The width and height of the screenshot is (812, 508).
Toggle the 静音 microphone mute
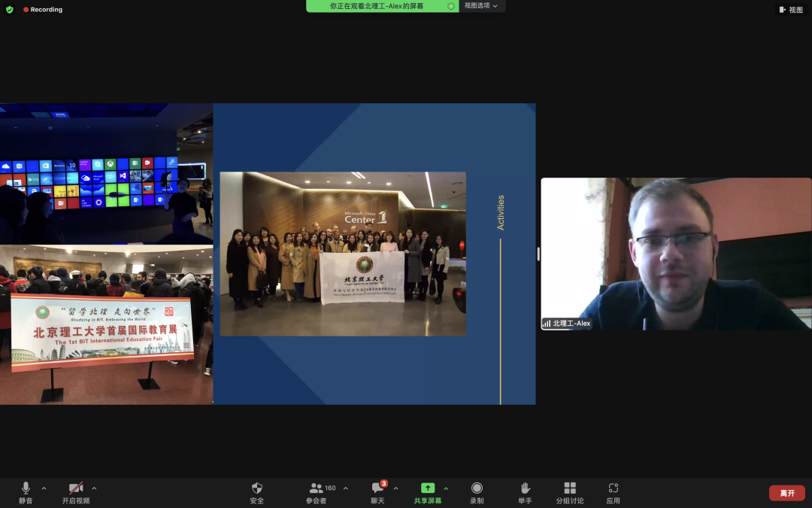click(x=26, y=492)
